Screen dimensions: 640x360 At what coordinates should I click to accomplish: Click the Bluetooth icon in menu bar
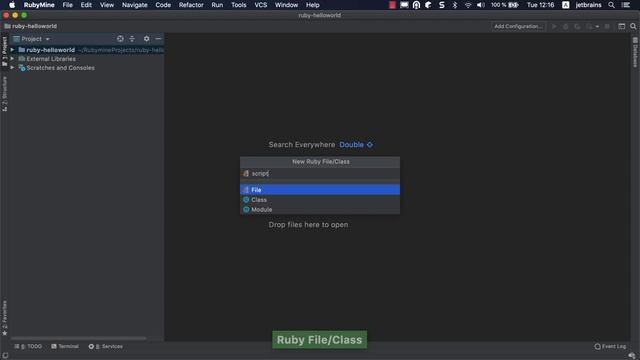coord(455,5)
